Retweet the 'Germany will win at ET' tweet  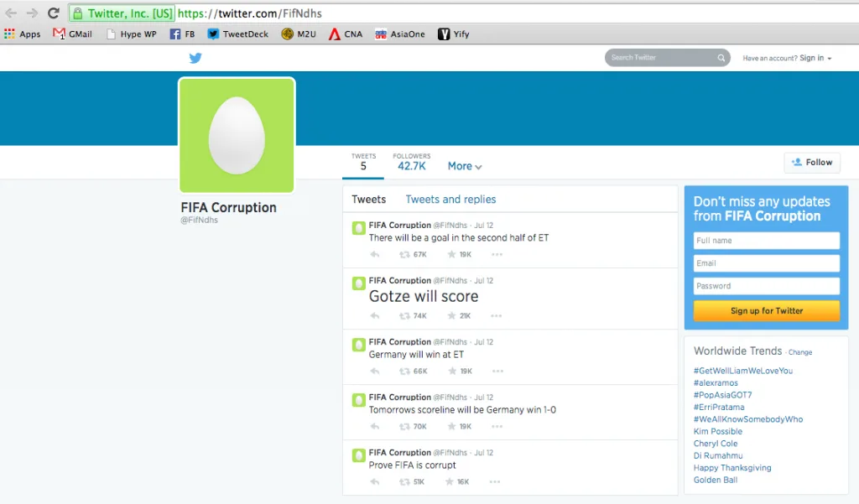405,372
